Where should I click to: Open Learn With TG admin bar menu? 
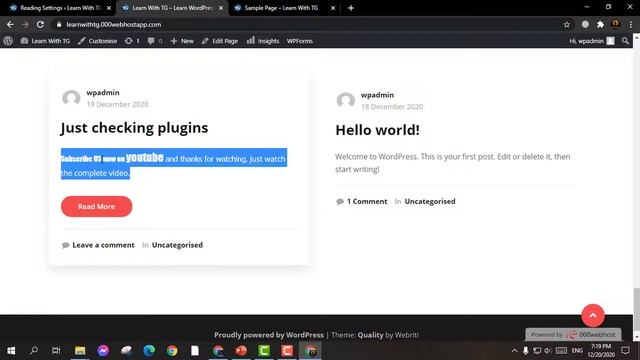(x=45, y=41)
